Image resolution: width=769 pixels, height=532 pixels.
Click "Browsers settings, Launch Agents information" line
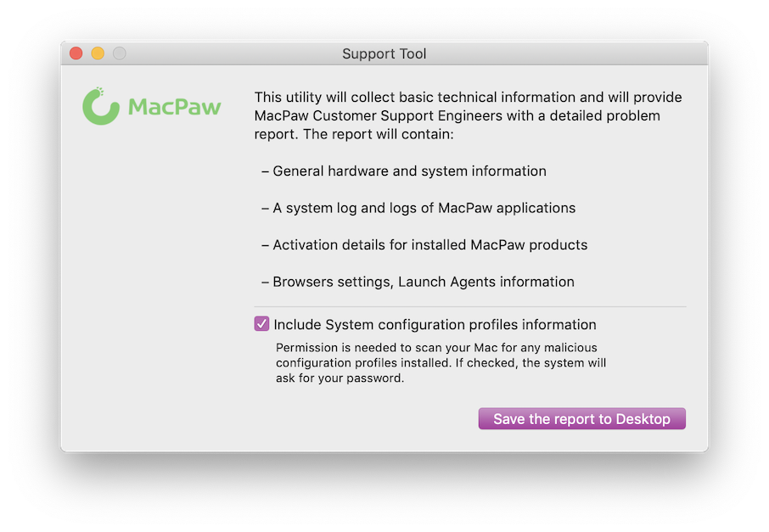[x=418, y=282]
